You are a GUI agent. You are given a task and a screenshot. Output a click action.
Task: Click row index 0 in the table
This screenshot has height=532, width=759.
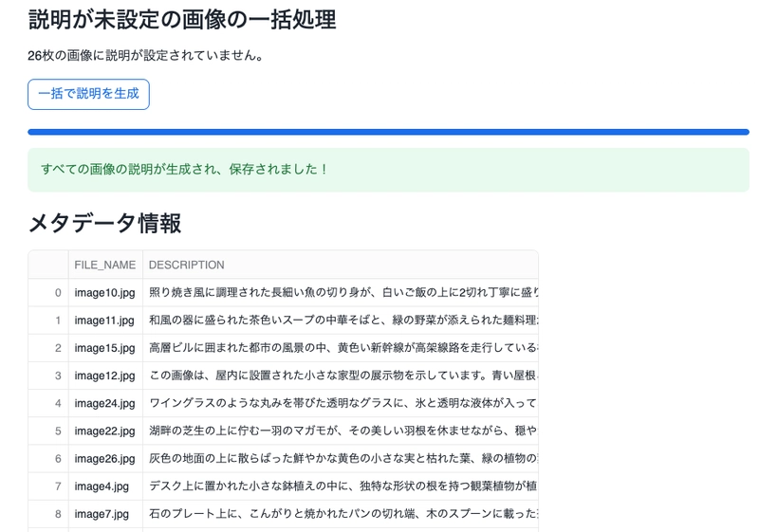click(48, 293)
